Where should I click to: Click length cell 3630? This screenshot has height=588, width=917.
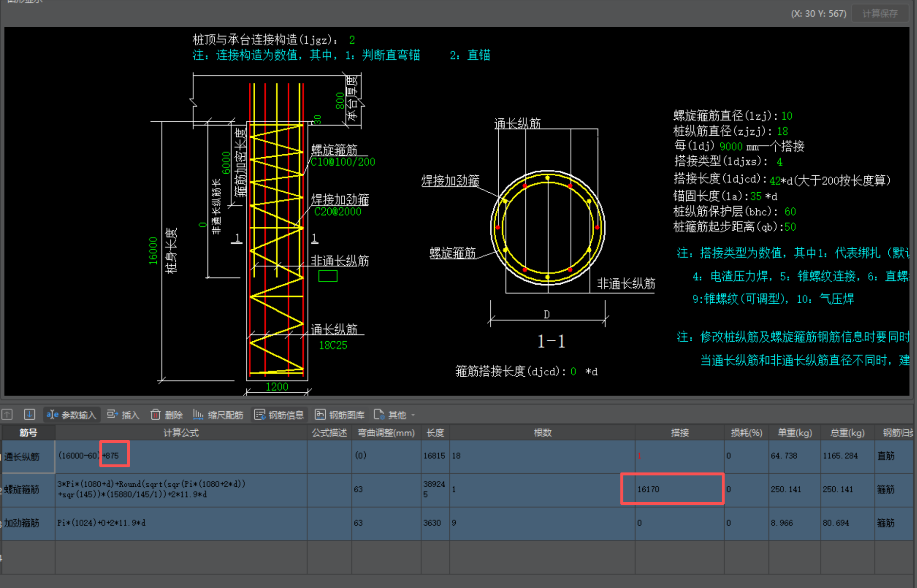[x=435, y=523]
